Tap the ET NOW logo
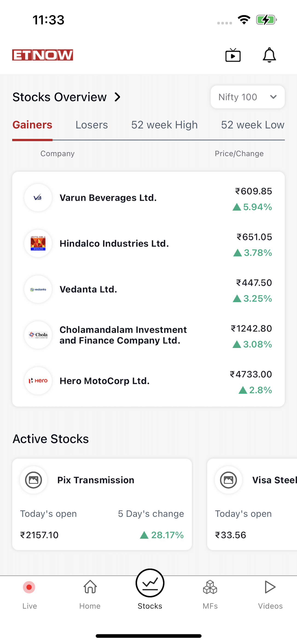 [x=43, y=55]
